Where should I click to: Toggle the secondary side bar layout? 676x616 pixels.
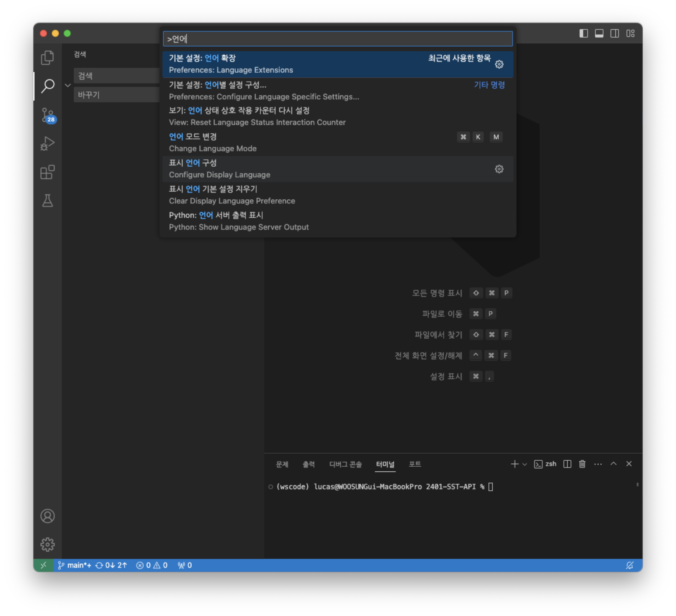(x=614, y=33)
